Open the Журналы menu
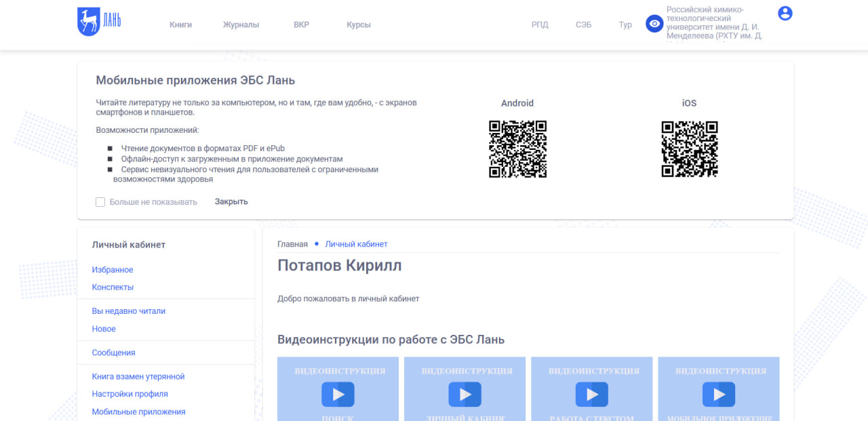The image size is (868, 421). tap(241, 25)
